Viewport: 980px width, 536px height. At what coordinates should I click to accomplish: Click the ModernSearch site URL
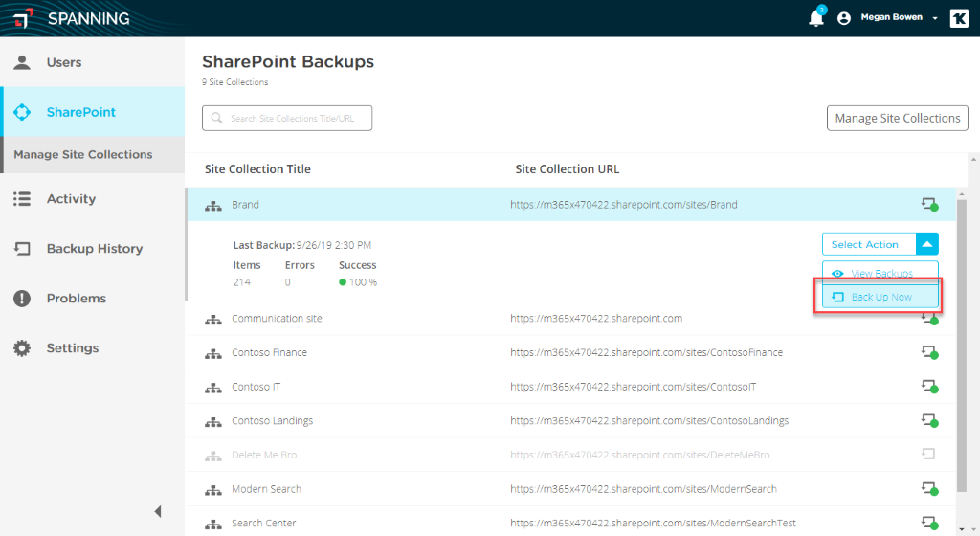pos(644,488)
